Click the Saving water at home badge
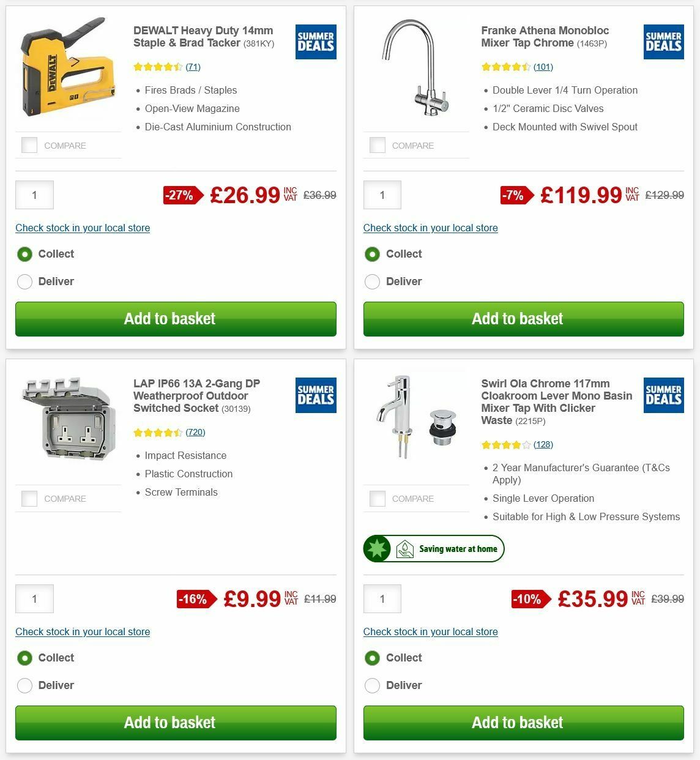700x760 pixels. coord(434,549)
